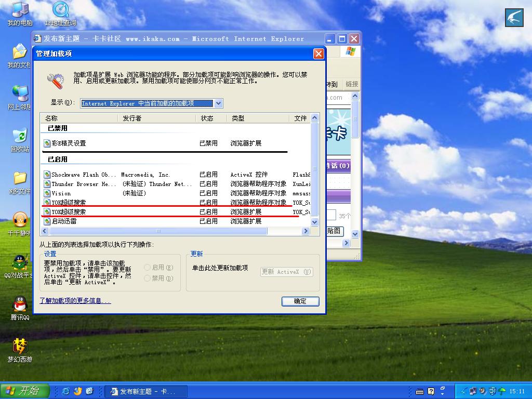Select the Vision add-on name
Image resolution: width=532 pixels, height=399 pixels.
click(61, 193)
